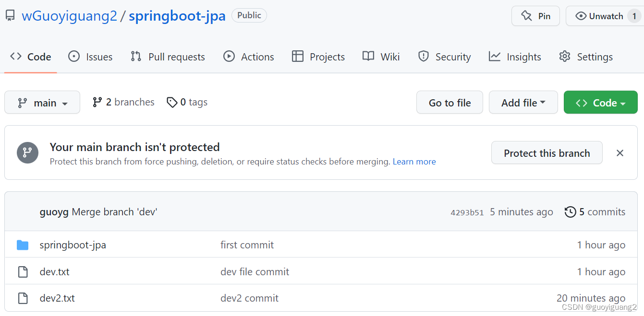The image size is (644, 316).
Task: Click the tags label icon
Action: tap(172, 102)
